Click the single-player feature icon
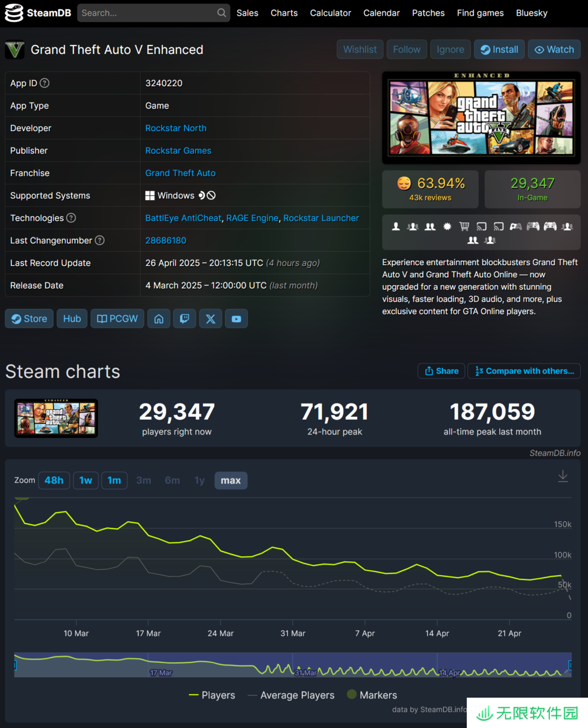Viewport: 588px width, 728px height. (396, 226)
